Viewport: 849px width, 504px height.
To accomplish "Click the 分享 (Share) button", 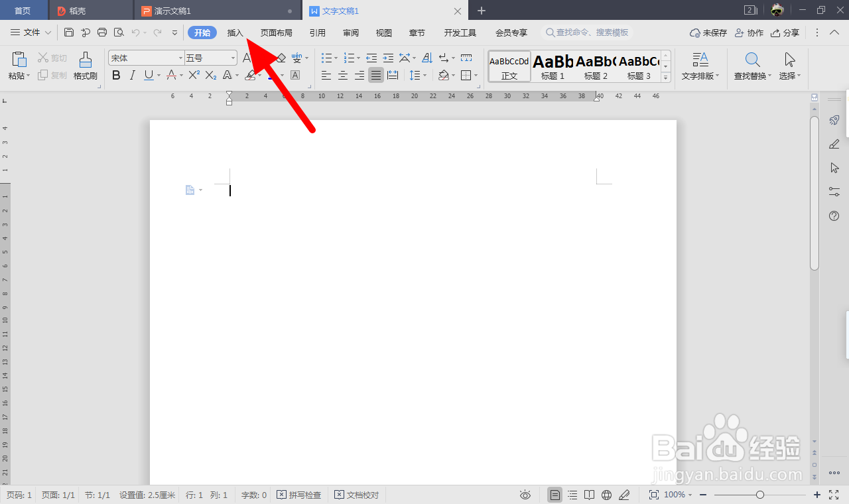I will [785, 32].
